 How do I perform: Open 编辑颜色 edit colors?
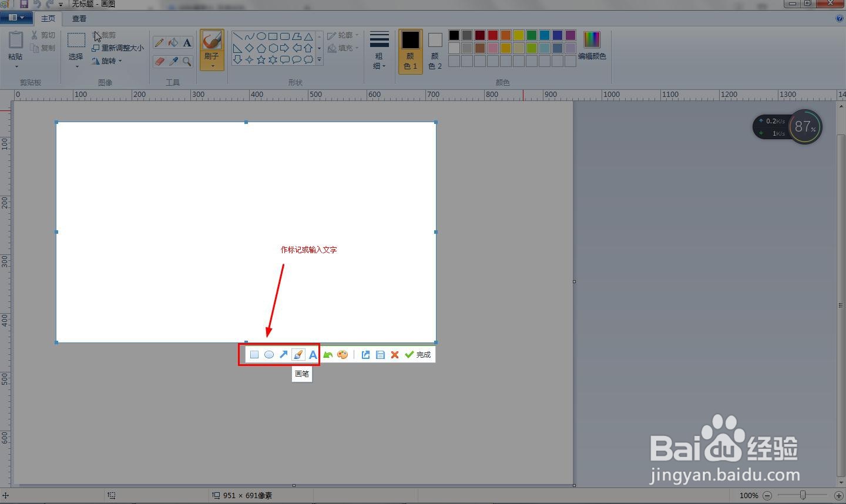click(592, 46)
